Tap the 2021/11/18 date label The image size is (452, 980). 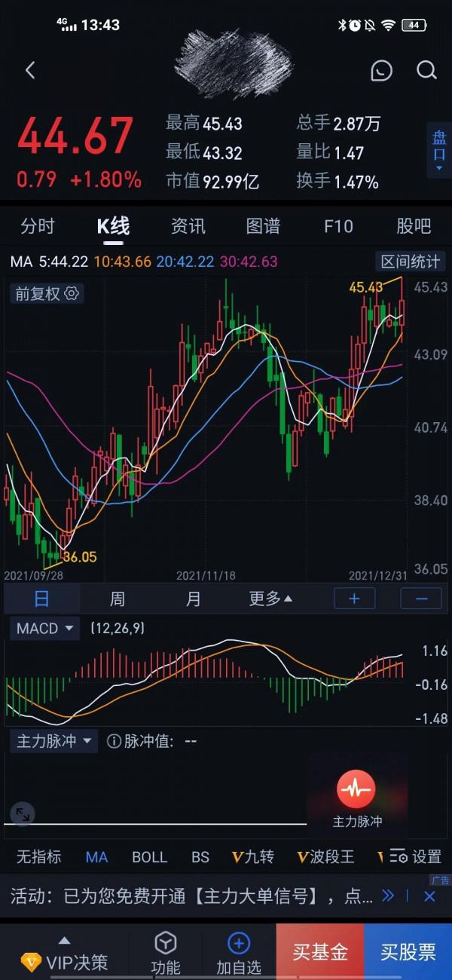tap(206, 575)
